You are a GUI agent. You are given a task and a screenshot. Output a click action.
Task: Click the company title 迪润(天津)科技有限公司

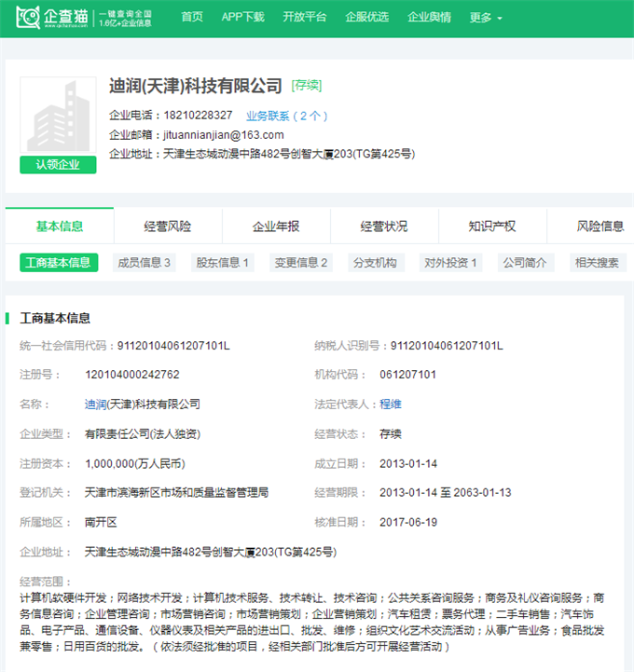coord(196,86)
